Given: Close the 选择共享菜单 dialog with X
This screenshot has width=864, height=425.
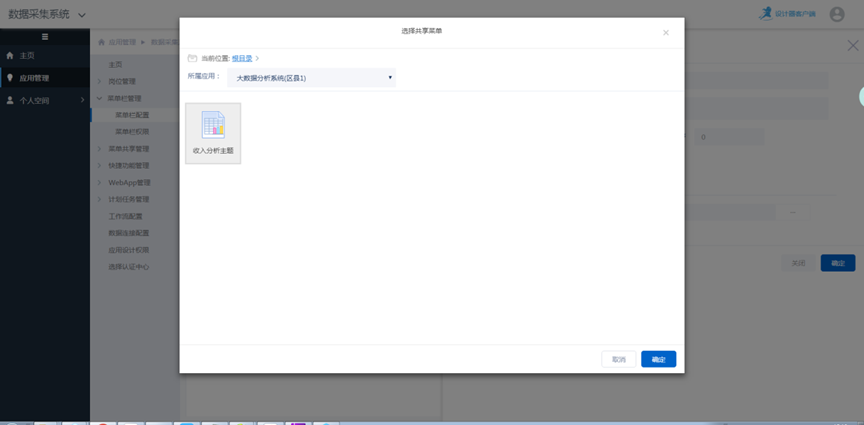Looking at the screenshot, I should coord(666,33).
